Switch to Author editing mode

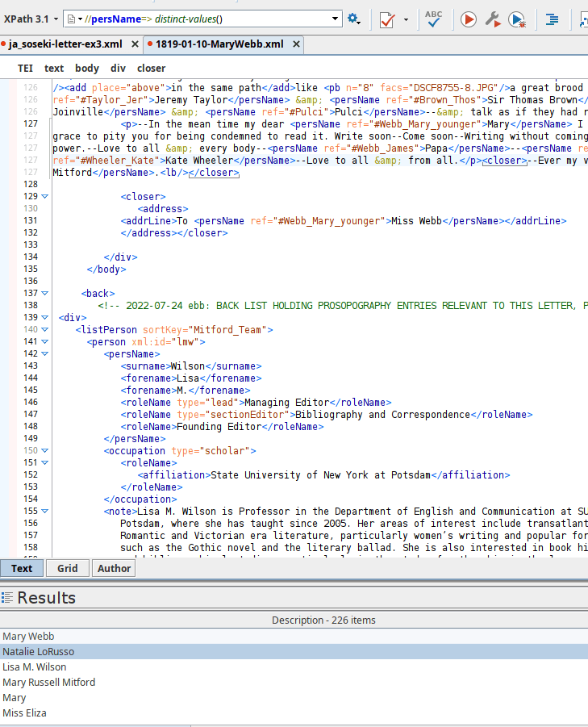click(x=114, y=568)
